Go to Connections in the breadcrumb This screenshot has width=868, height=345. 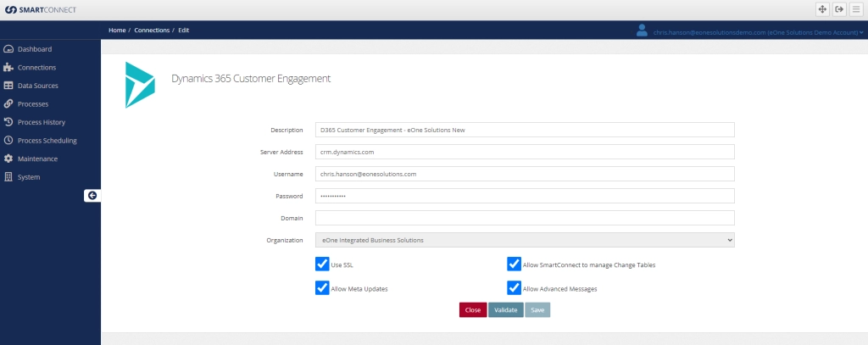click(x=152, y=31)
